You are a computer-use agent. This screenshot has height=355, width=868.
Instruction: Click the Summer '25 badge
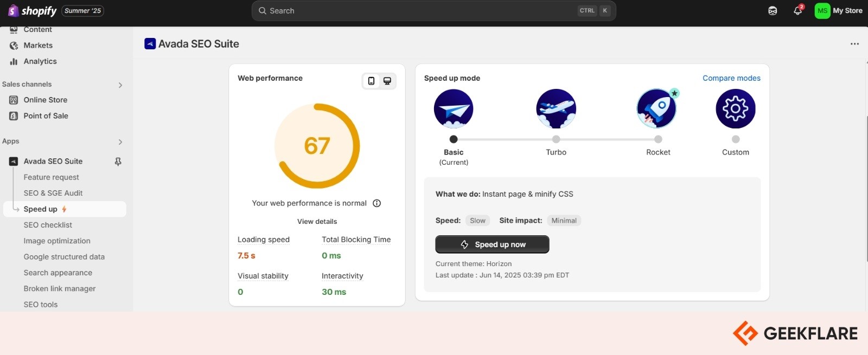(x=82, y=11)
